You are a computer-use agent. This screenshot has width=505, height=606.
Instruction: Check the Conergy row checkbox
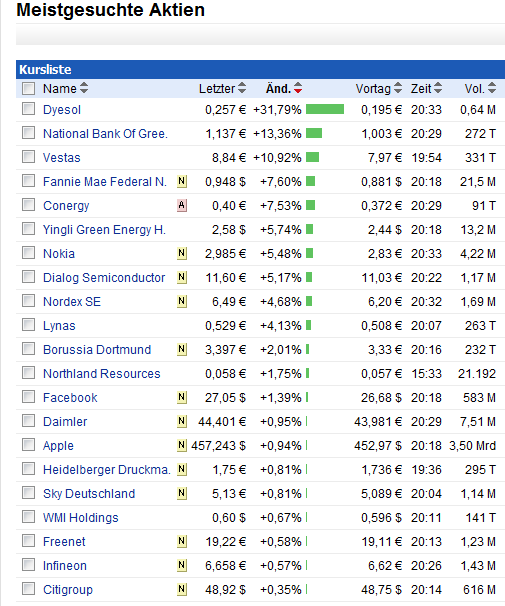pyautogui.click(x=29, y=204)
